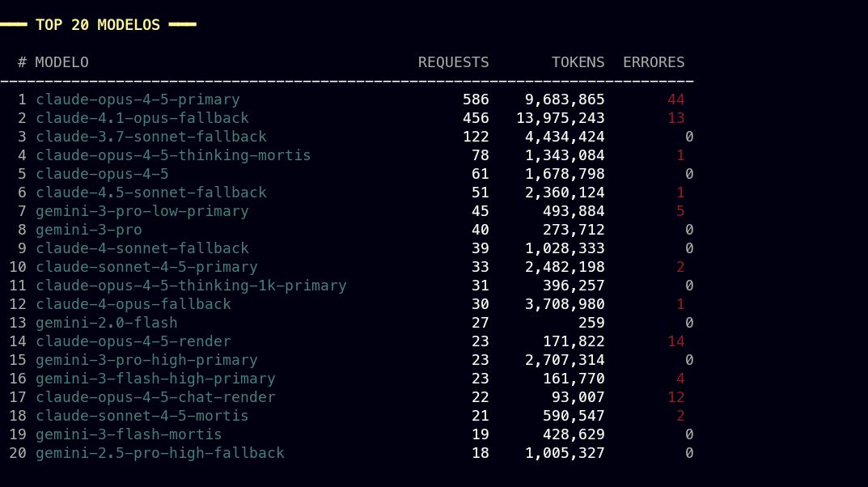Screen dimensions: 868x487
Task: Select the gemini-2.5-pro-high-fallback model name
Action: click(160, 453)
